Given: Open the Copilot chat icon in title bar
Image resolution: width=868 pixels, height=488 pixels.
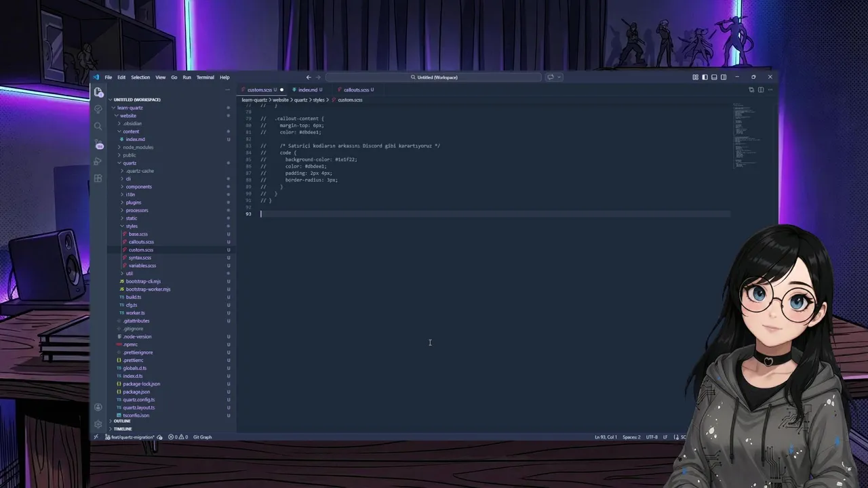Looking at the screenshot, I should tap(551, 77).
